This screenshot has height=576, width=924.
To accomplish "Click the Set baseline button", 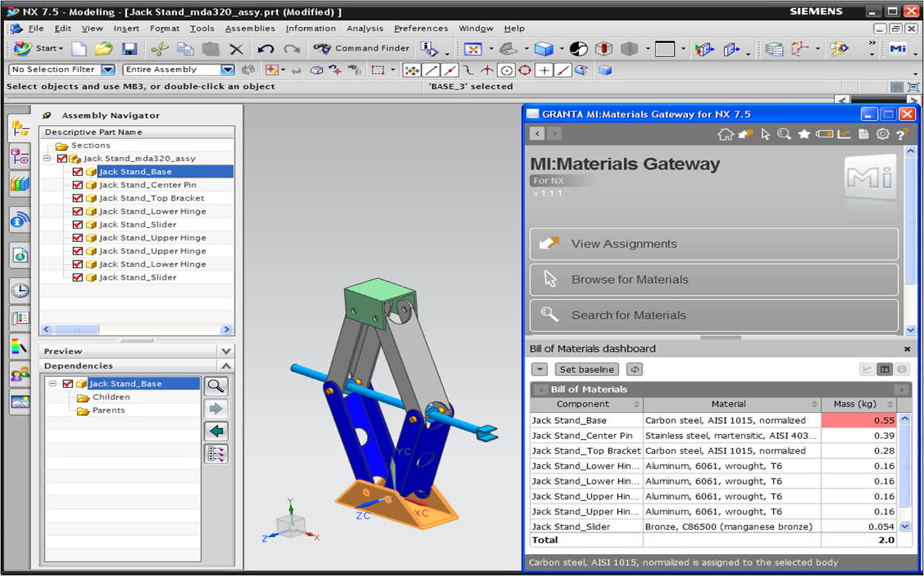I will click(587, 369).
